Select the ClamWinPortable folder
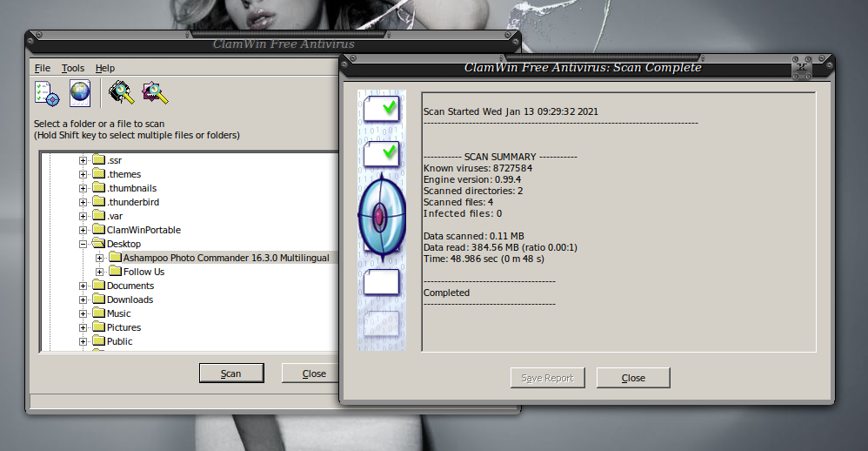 [144, 229]
